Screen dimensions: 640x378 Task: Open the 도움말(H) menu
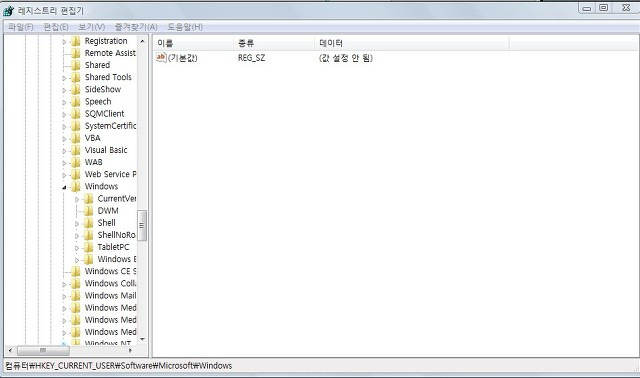[x=185, y=27]
